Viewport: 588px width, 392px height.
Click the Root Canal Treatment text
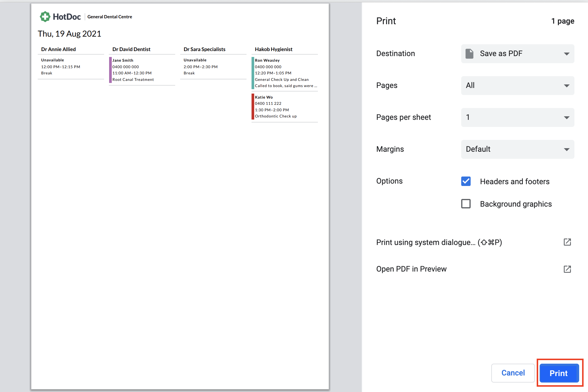point(133,79)
